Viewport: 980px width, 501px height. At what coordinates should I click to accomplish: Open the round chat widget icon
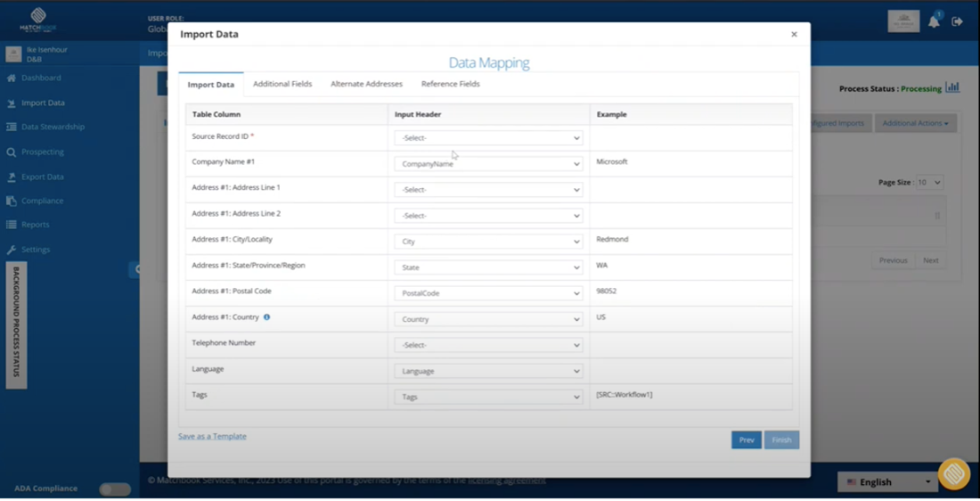coord(954,473)
